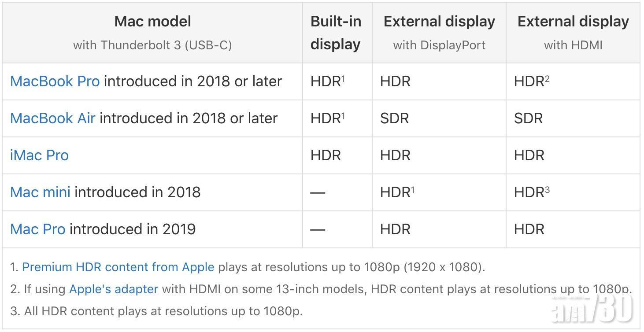Open the Mac Pro link
Screen dimensions: 644x332
[37, 229]
